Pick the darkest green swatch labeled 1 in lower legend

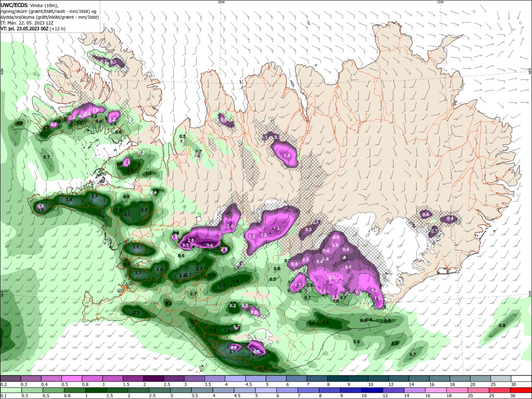96,390
